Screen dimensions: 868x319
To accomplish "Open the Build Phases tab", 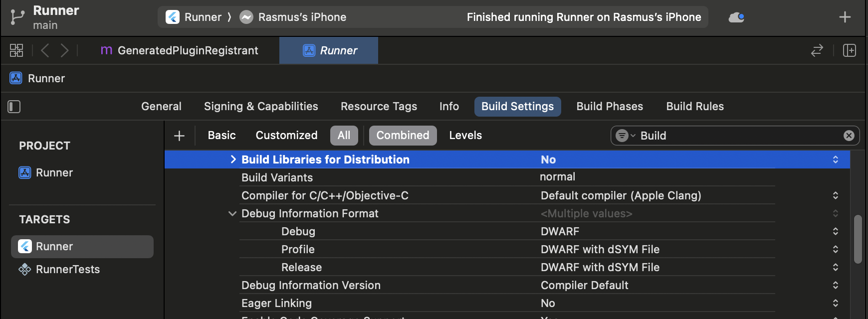I will [610, 106].
